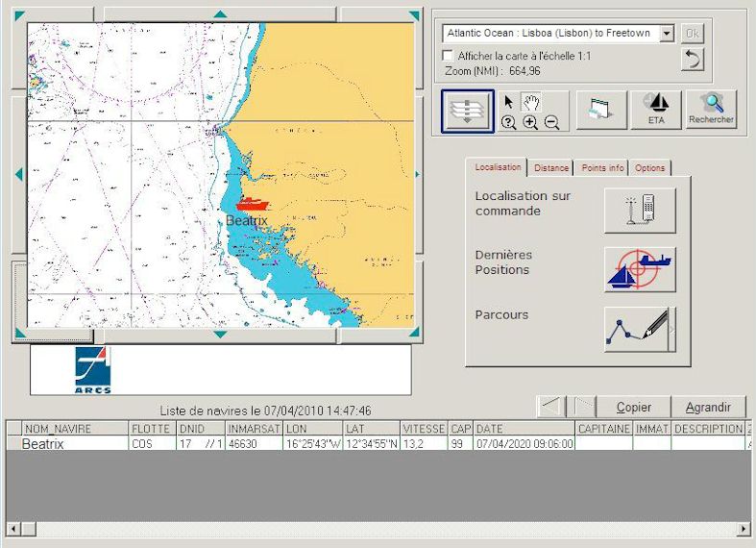This screenshot has width=756, height=548.
Task: Pan map toward bottom-left corner arrow
Action: click(x=20, y=333)
